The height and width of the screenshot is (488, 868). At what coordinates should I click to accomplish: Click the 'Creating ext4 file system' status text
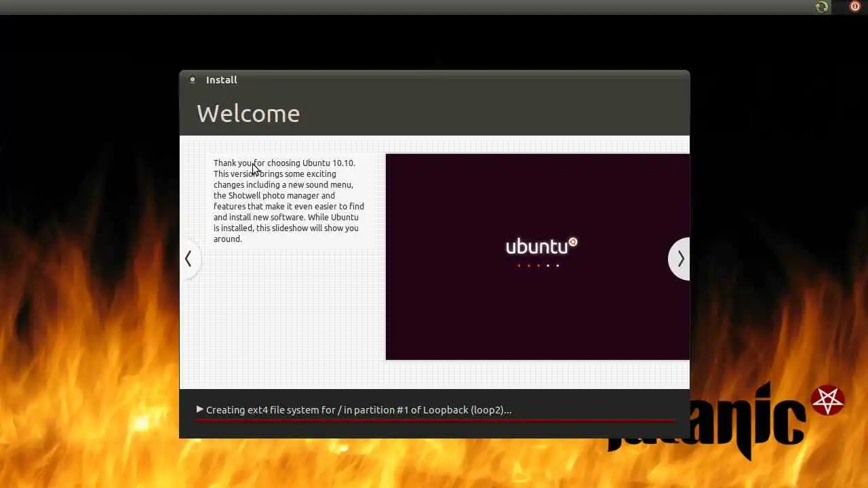(359, 410)
